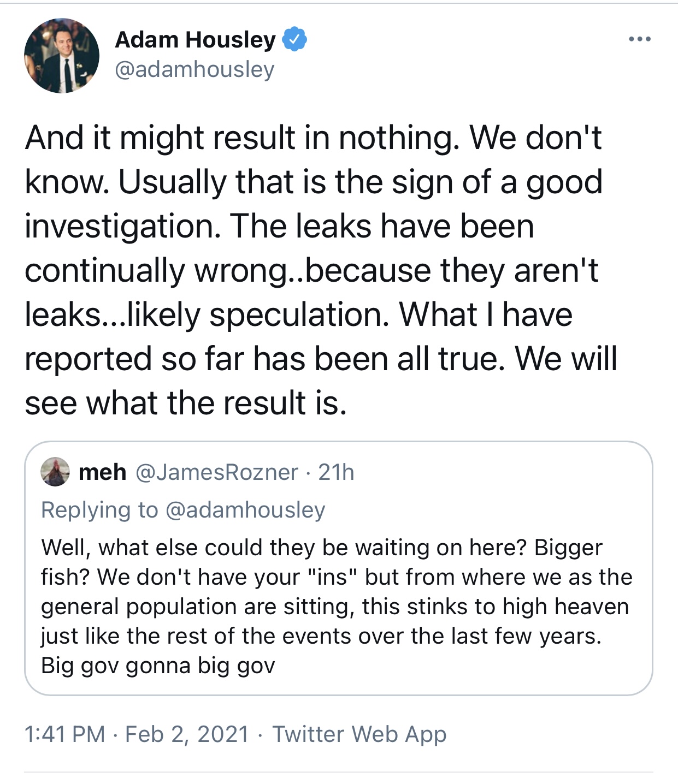Select the main tweet text paragraph

321,270
